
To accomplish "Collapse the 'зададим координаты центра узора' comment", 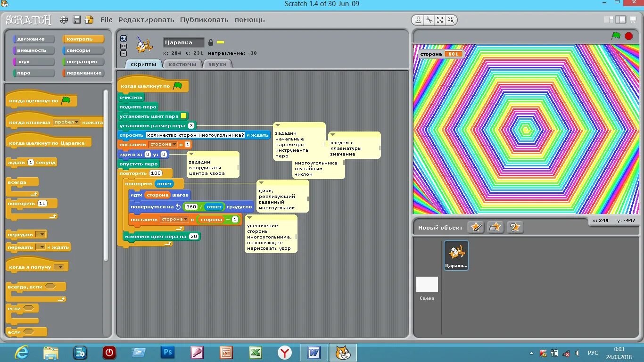I will (x=191, y=154).
